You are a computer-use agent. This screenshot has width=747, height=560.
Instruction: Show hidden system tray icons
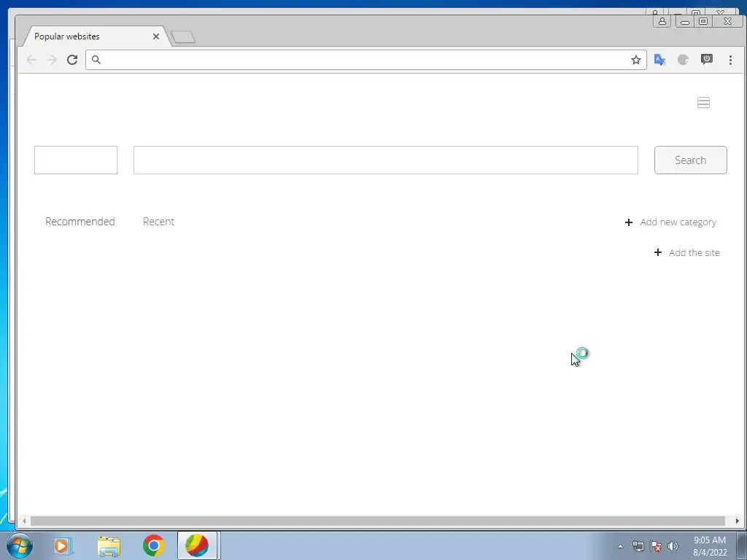[620, 546]
